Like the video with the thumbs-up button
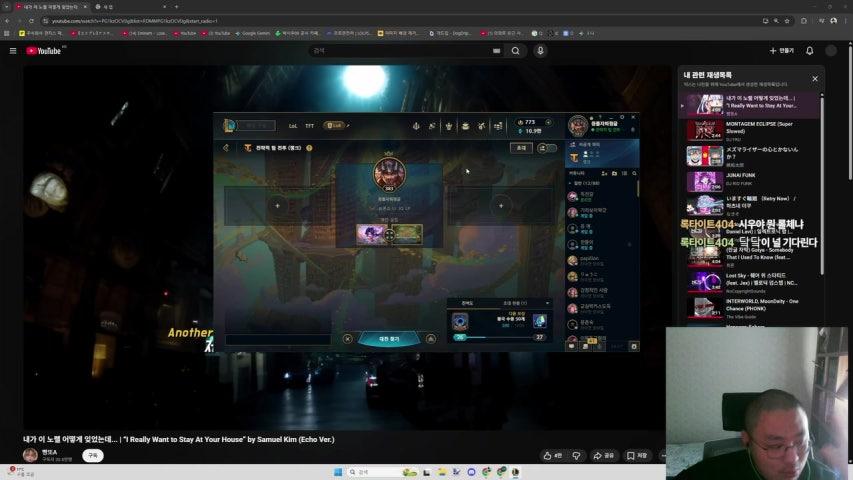This screenshot has width=853, height=480. coord(552,455)
